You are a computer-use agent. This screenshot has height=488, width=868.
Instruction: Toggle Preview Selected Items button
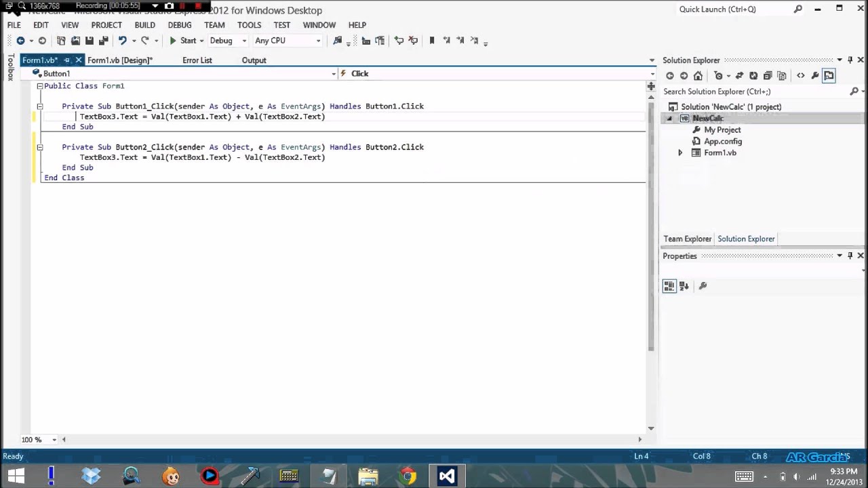click(829, 76)
